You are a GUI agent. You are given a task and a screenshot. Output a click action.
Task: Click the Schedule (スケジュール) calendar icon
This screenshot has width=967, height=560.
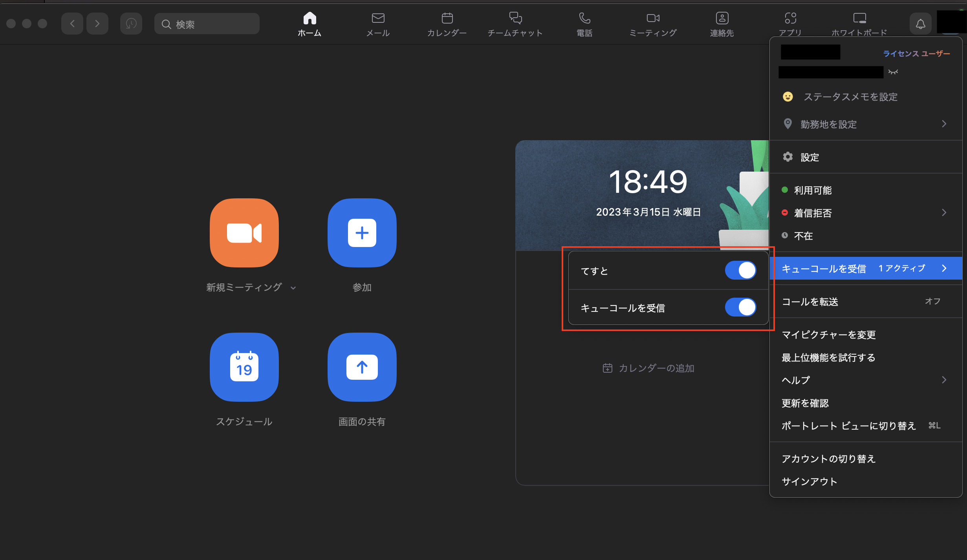pyautogui.click(x=244, y=367)
